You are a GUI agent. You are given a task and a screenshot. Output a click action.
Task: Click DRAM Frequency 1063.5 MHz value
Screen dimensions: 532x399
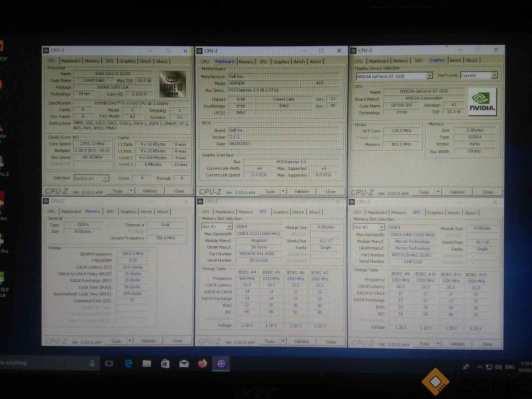click(132, 254)
